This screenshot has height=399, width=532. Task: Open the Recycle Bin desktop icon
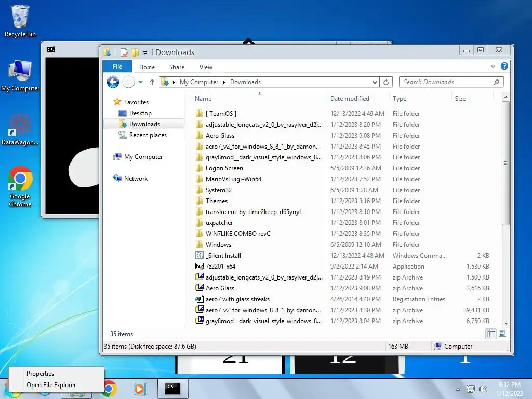(x=20, y=21)
